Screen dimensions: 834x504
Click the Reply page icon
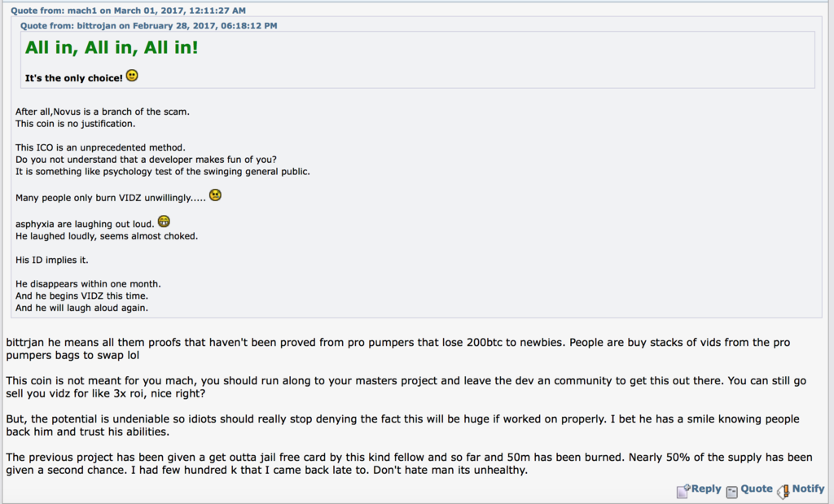[x=683, y=491]
